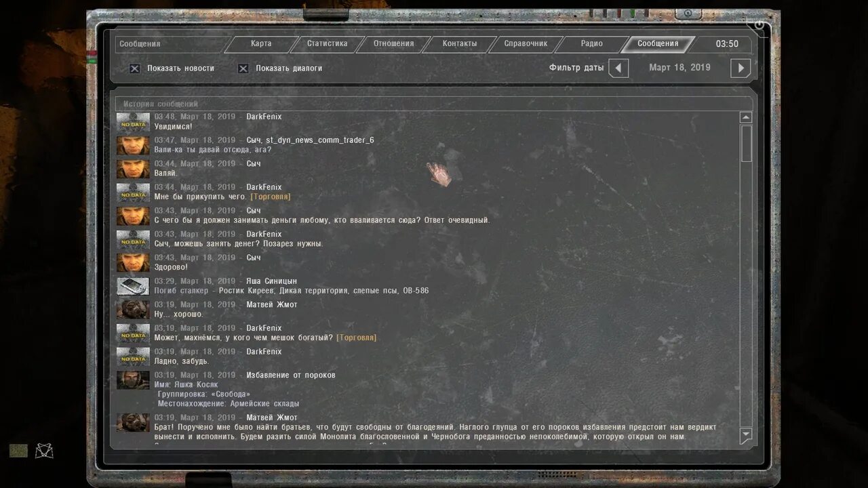868x488 pixels.
Task: Click message text "Валяй."
Action: (165, 174)
